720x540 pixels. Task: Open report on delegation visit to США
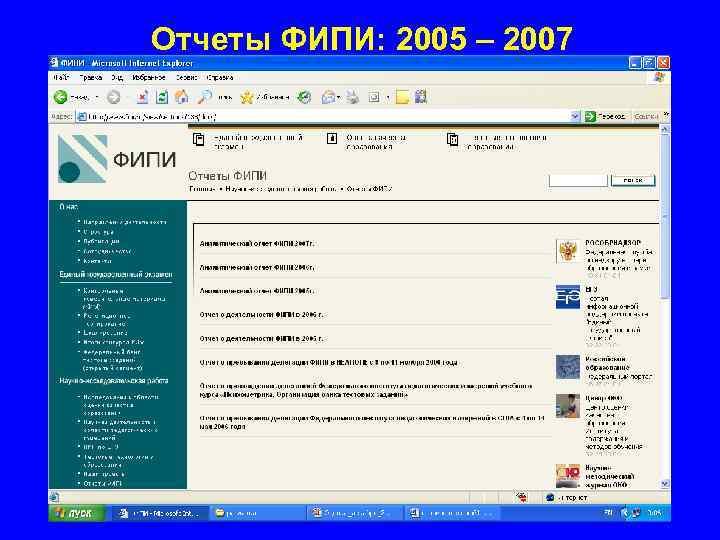[x=372, y=422]
